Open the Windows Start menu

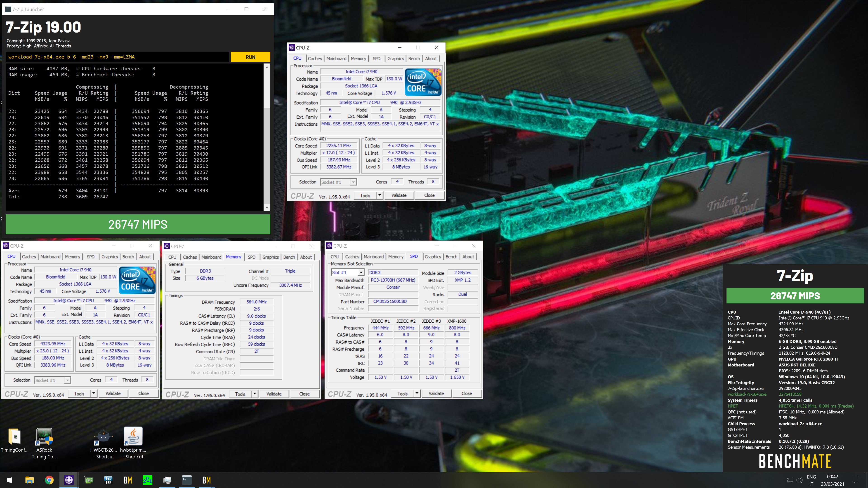[9, 480]
